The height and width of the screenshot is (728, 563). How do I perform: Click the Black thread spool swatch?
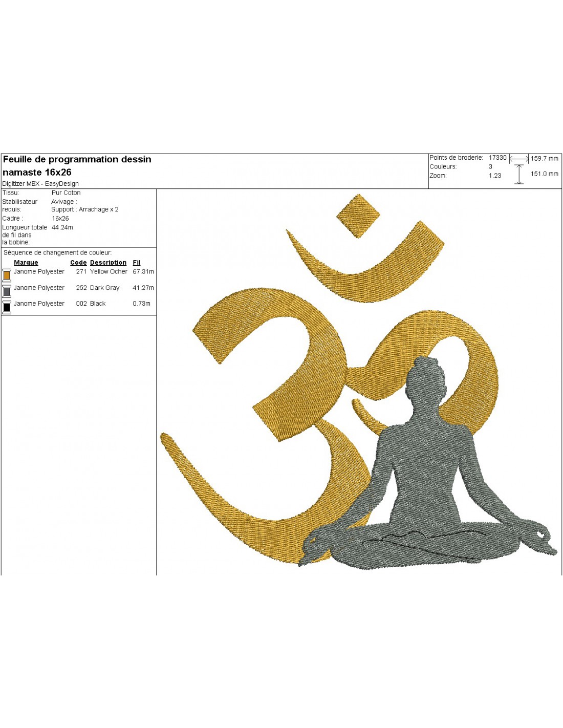[7, 307]
